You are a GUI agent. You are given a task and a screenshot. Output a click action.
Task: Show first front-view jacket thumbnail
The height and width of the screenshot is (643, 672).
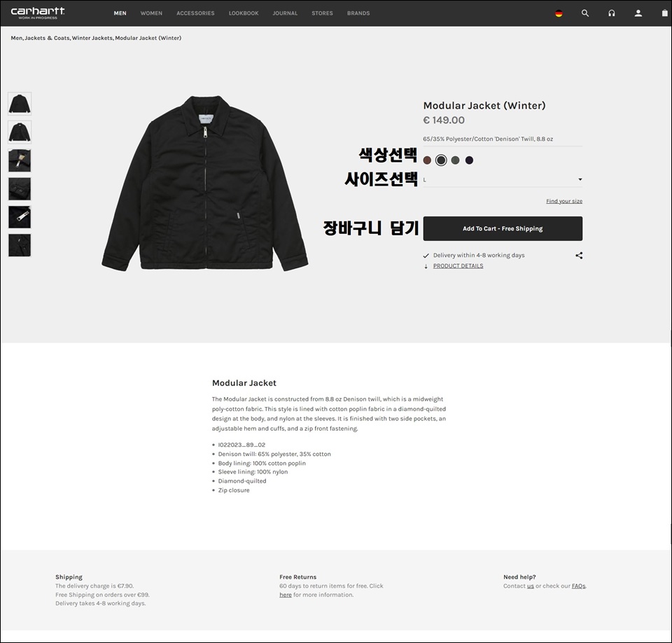pyautogui.click(x=20, y=104)
